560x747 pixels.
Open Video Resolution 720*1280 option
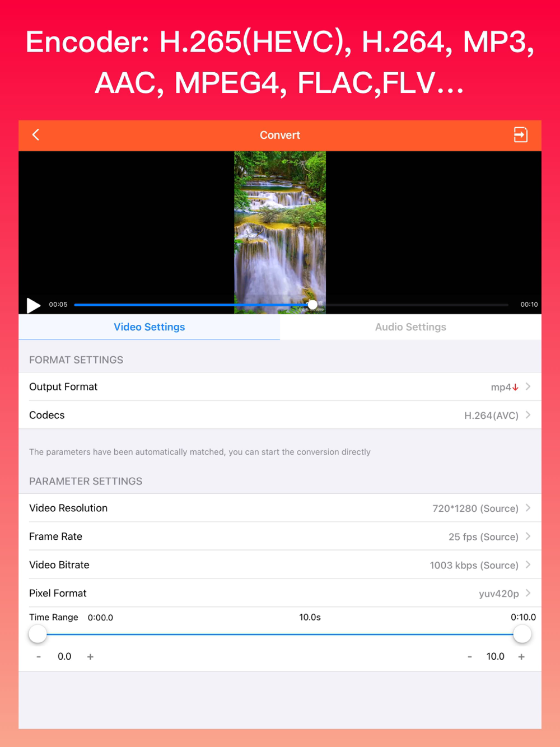280,508
